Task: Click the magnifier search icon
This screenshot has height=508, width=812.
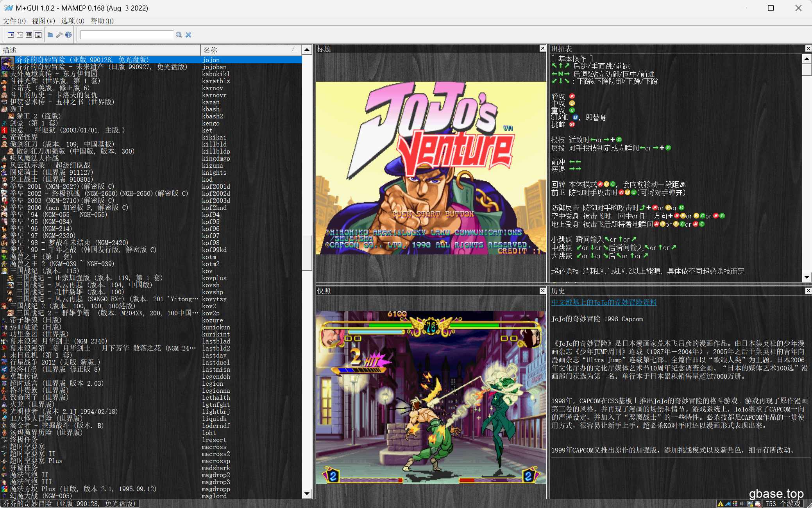Action: (179, 35)
